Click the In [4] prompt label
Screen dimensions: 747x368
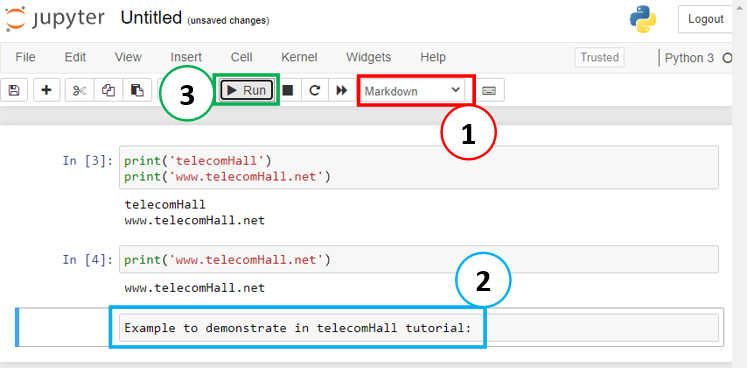(x=88, y=260)
